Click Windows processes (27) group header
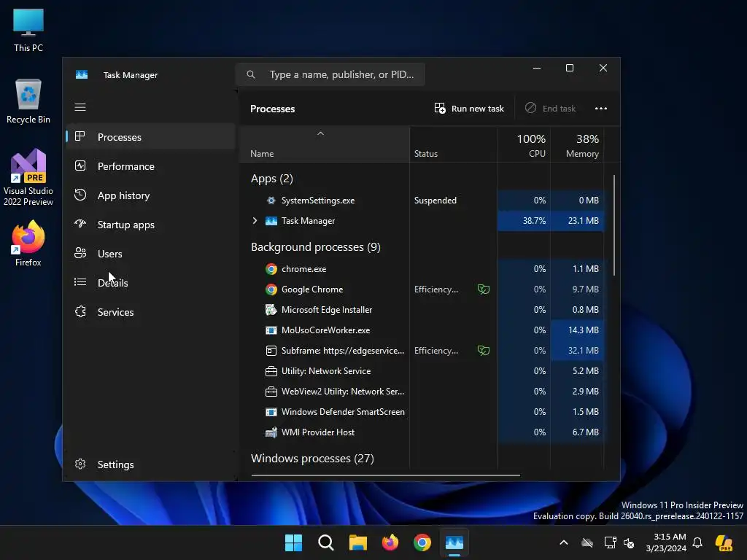The width and height of the screenshot is (747, 560). (x=312, y=459)
